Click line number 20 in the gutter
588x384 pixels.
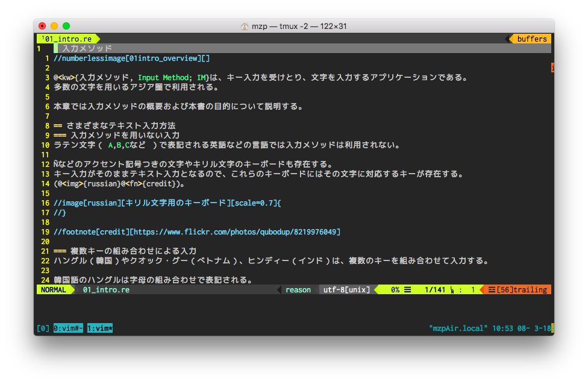[x=45, y=241]
